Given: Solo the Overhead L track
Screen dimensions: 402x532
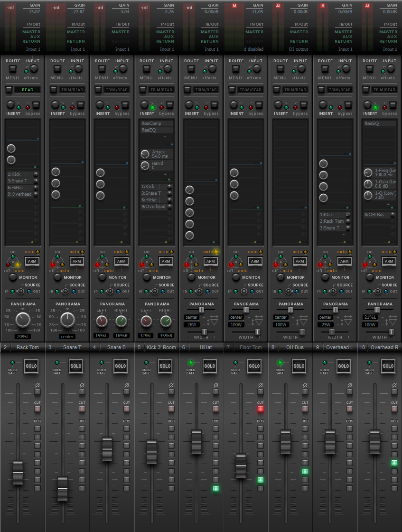Looking at the screenshot, I should tap(344, 366).
